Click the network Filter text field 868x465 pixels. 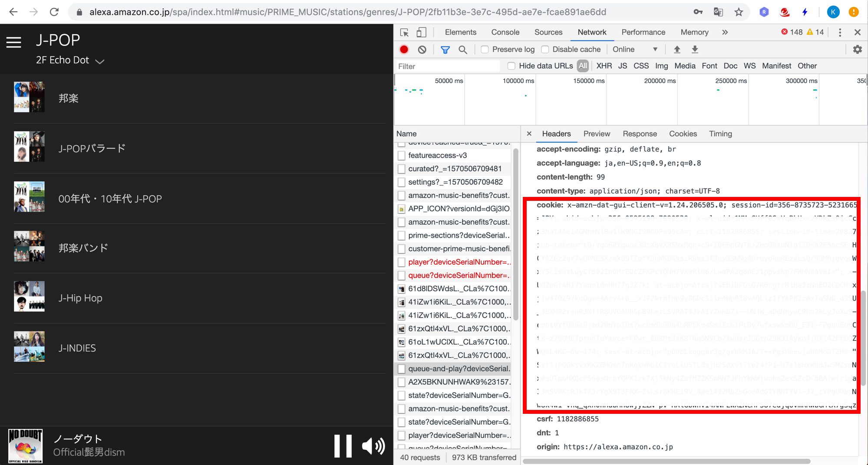pos(447,66)
